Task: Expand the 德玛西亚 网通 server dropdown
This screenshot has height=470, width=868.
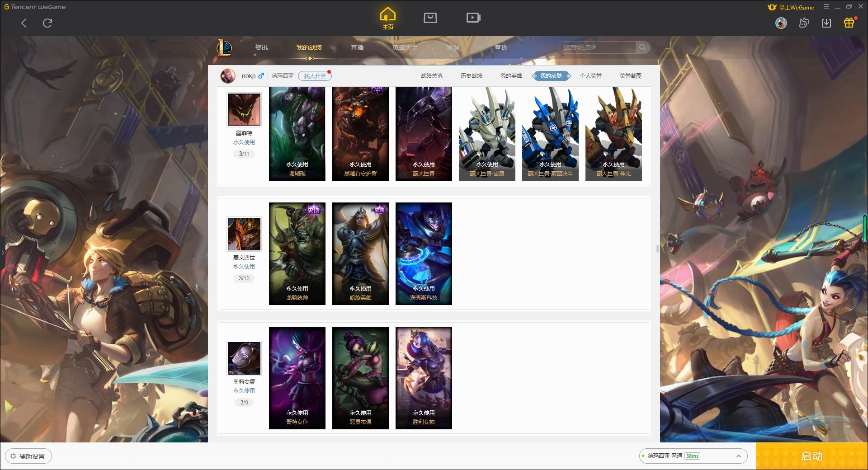Action: (x=739, y=456)
